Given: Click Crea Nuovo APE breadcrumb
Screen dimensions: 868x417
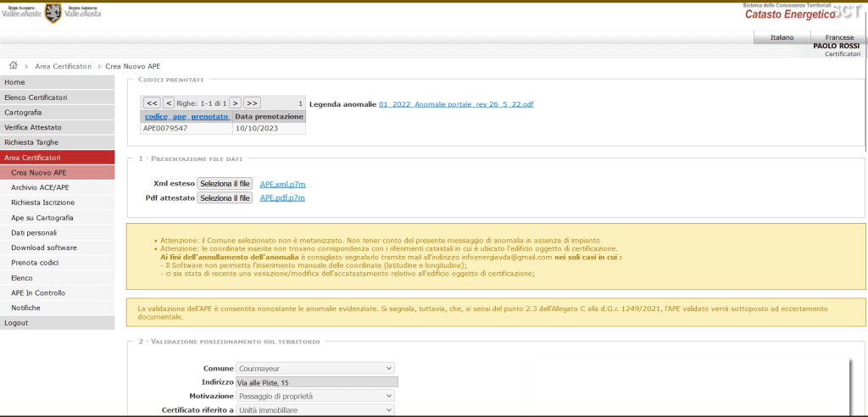Looking at the screenshot, I should 133,66.
